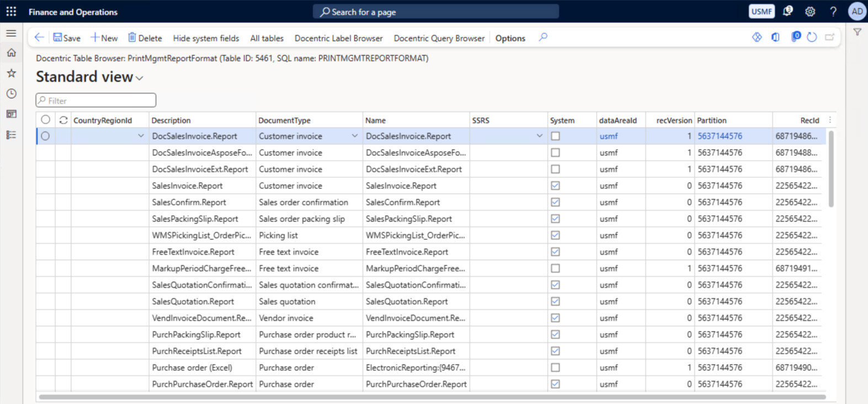Open the filter pane funnel icon
868x404 pixels.
click(857, 33)
